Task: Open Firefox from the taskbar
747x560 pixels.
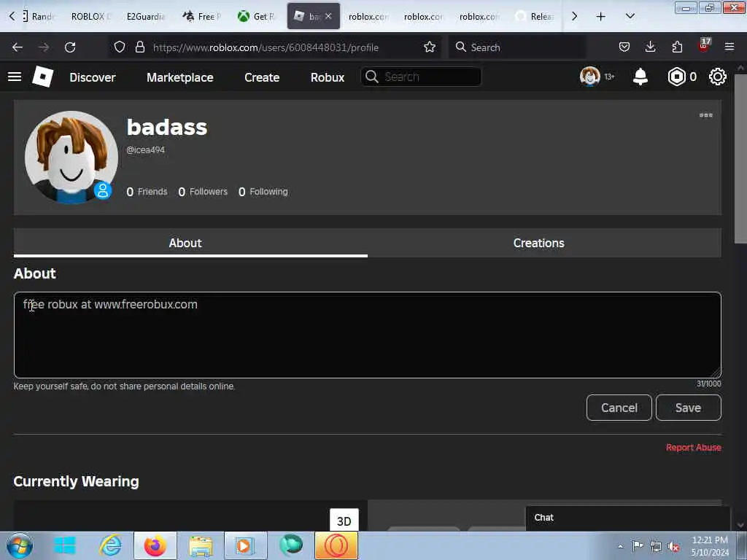Action: [155, 545]
